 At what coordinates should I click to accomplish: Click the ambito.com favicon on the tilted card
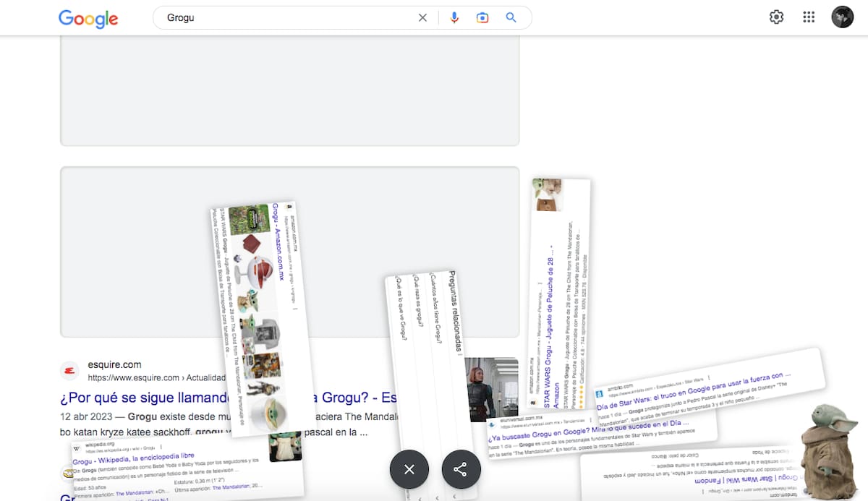599,393
